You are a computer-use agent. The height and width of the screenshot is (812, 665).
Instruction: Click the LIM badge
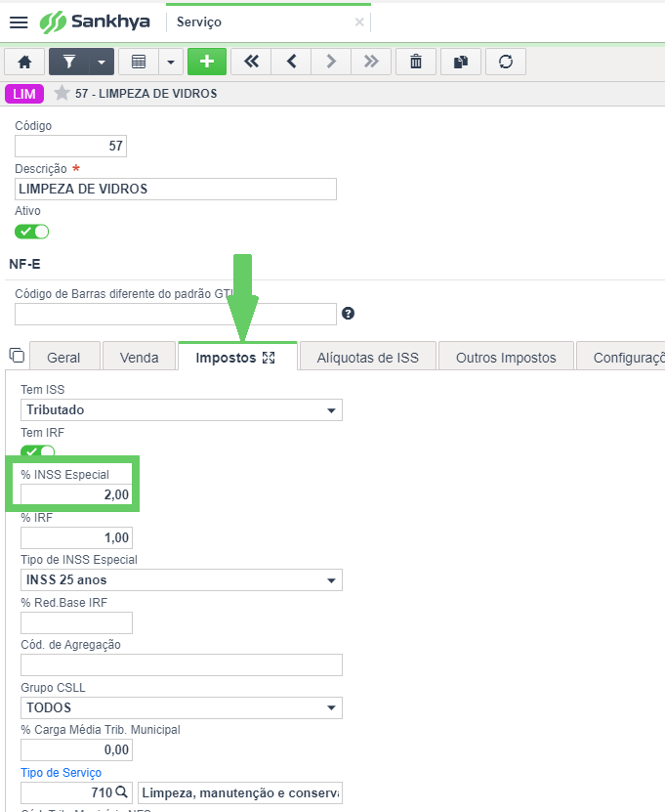24,94
